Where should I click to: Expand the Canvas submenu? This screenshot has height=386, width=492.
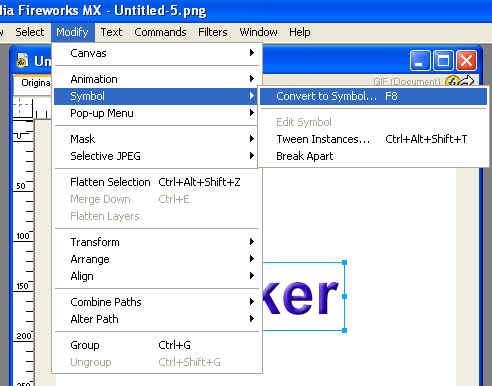pyautogui.click(x=156, y=53)
